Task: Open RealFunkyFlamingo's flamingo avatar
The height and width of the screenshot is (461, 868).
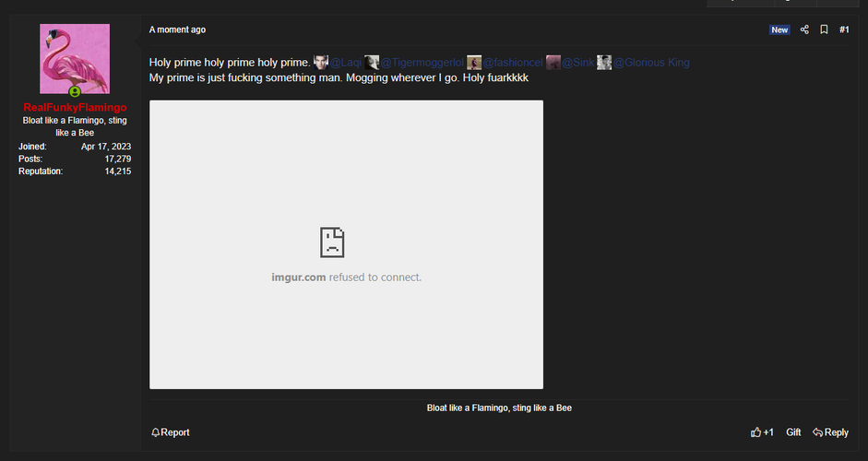Action: coord(75,59)
